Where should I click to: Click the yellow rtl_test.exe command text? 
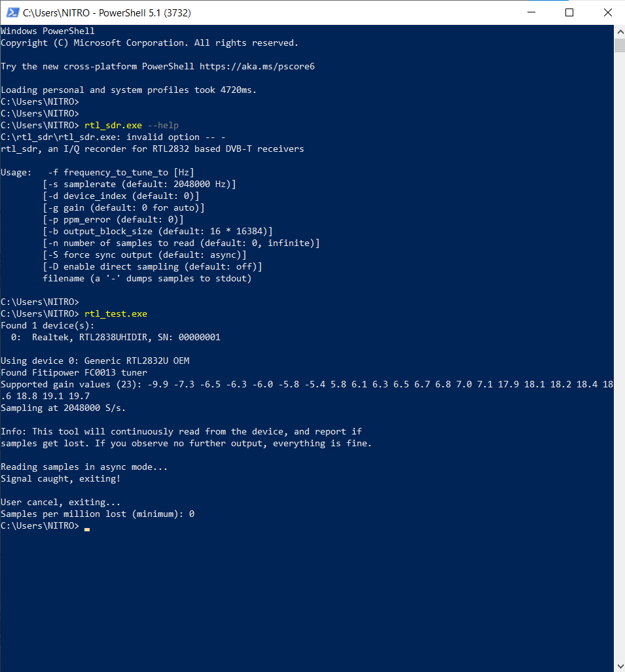pos(116,314)
